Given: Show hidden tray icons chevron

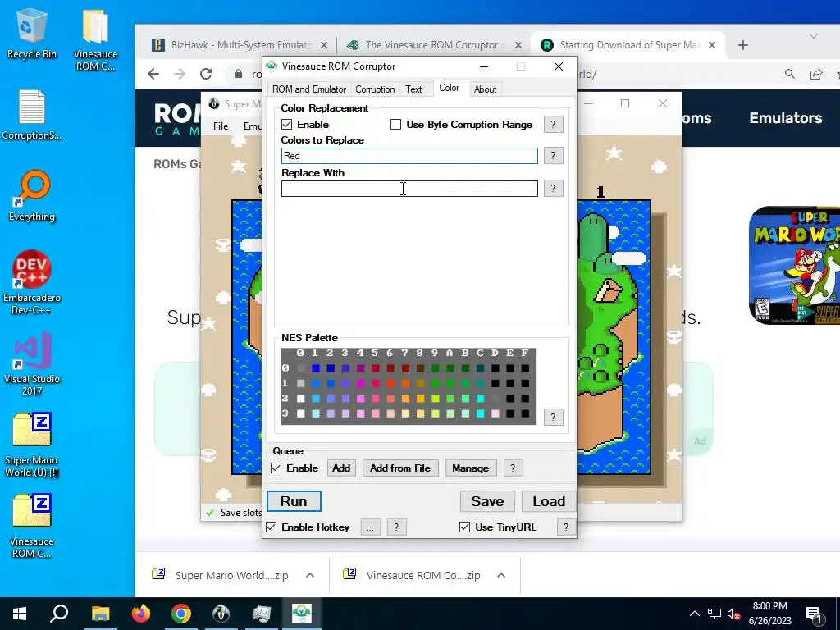Looking at the screenshot, I should point(694,614).
